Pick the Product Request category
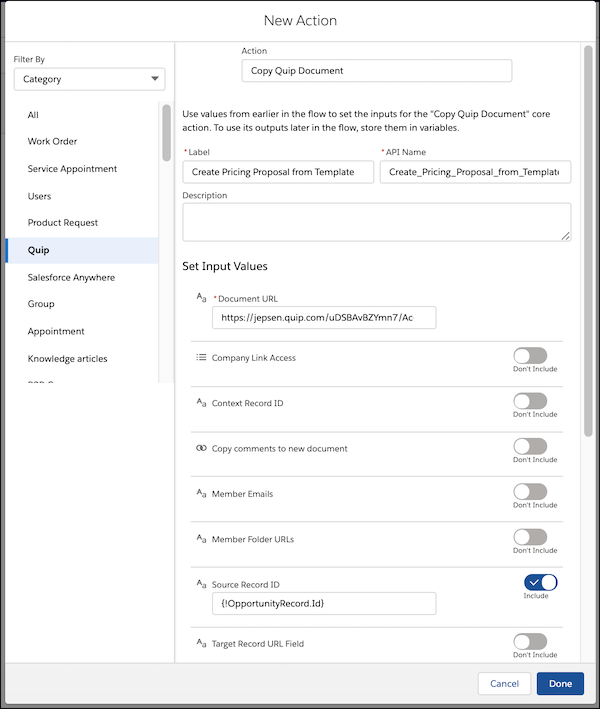Screen dimensions: 600x709 click(x=82, y=222)
